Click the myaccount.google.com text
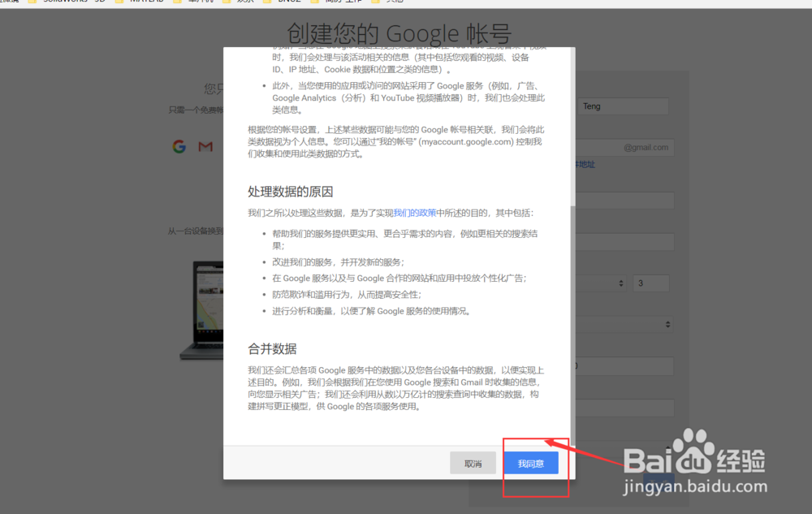812x514 pixels. pos(467,142)
